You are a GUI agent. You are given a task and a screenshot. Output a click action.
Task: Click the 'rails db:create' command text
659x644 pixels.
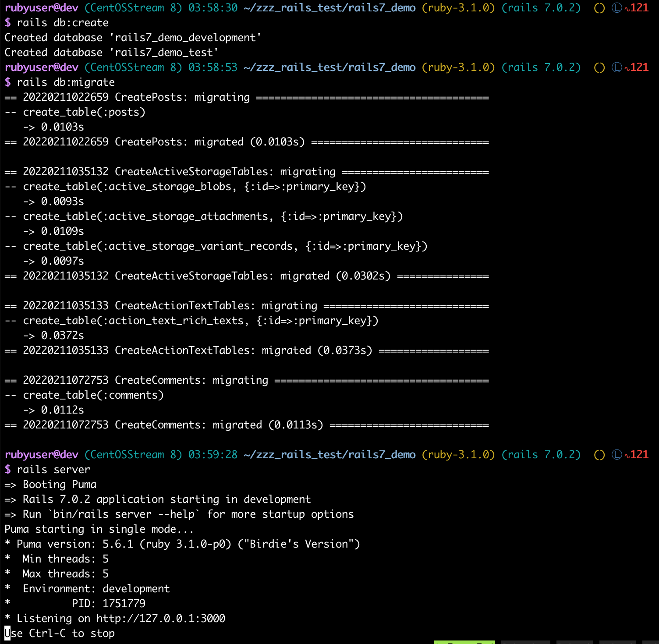point(63,23)
